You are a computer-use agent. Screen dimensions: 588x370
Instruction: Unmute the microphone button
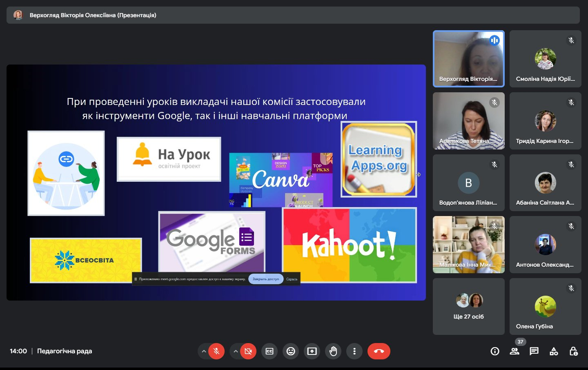(216, 351)
